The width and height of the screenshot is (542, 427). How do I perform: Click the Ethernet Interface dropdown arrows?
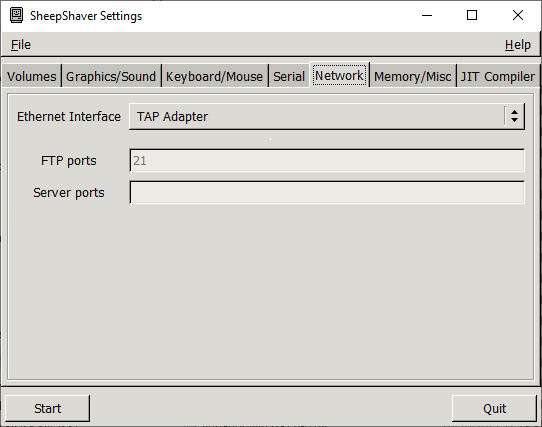tap(514, 116)
